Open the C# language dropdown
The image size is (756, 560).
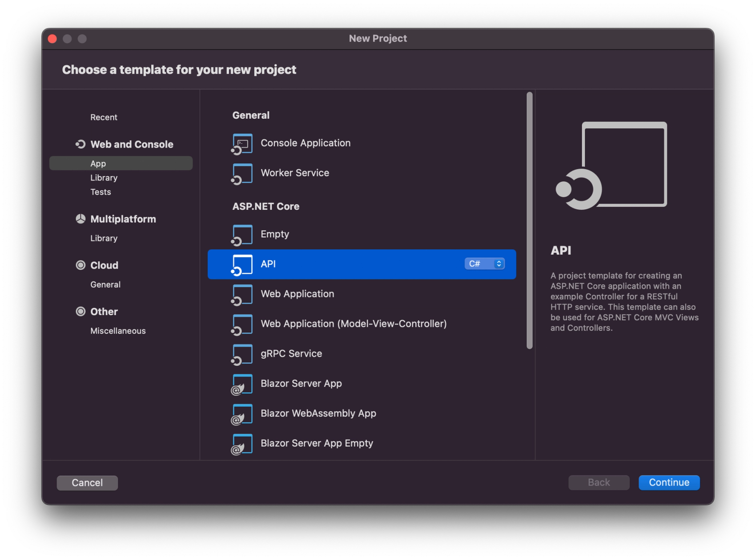[x=484, y=264]
